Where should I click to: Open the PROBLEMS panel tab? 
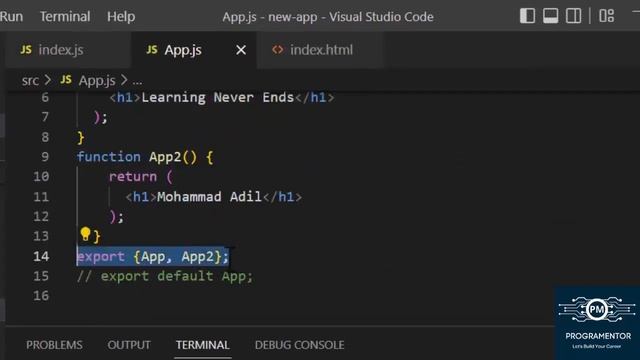(54, 345)
